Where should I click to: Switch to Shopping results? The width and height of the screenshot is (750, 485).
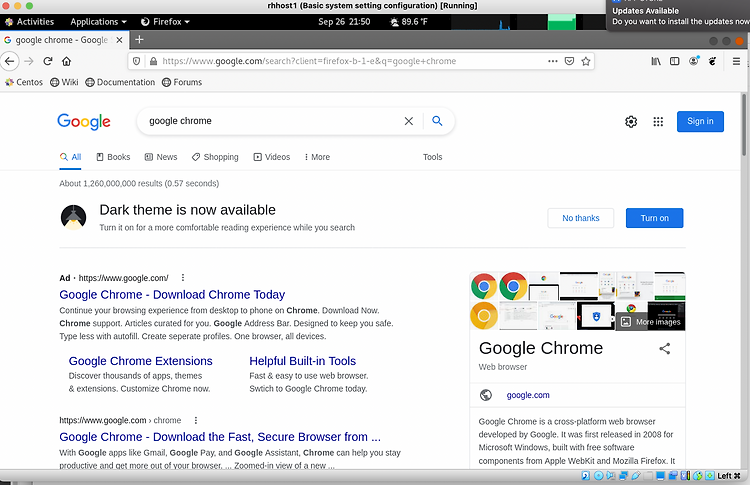pos(215,157)
